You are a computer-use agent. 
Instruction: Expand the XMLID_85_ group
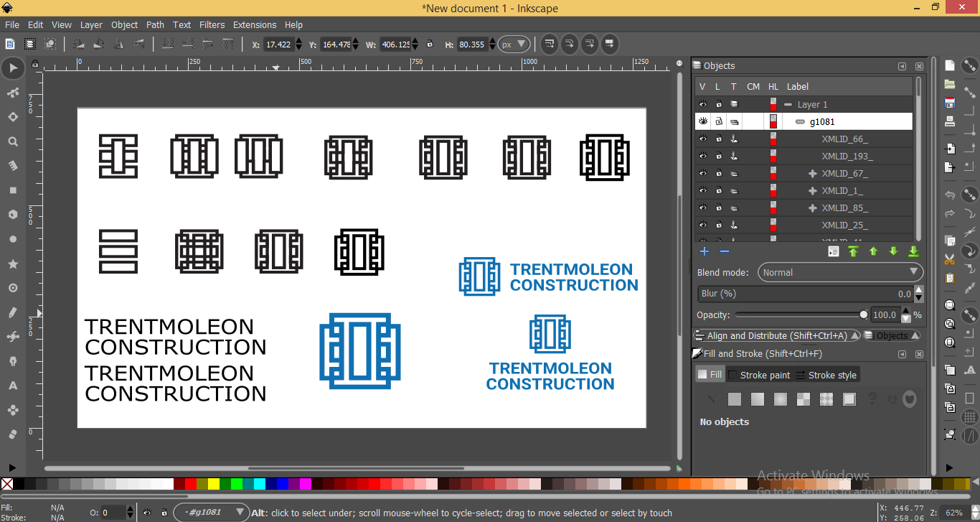click(813, 208)
